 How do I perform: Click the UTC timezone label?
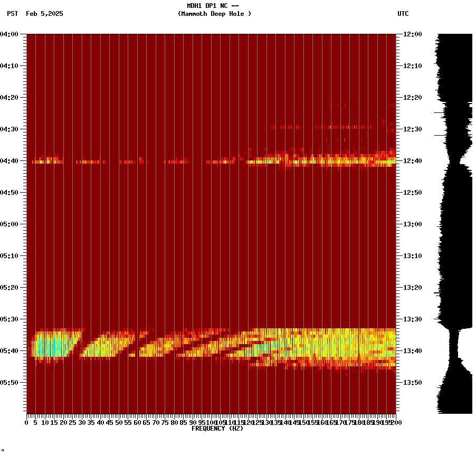pyautogui.click(x=404, y=14)
